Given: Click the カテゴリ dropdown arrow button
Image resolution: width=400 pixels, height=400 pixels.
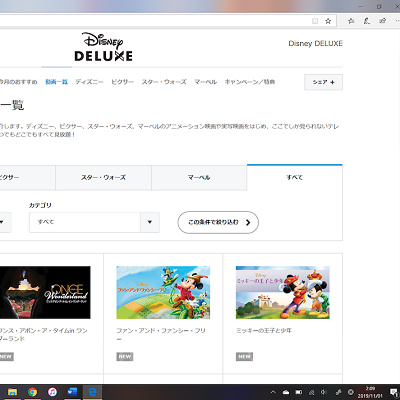Looking at the screenshot, I should coord(150,222).
